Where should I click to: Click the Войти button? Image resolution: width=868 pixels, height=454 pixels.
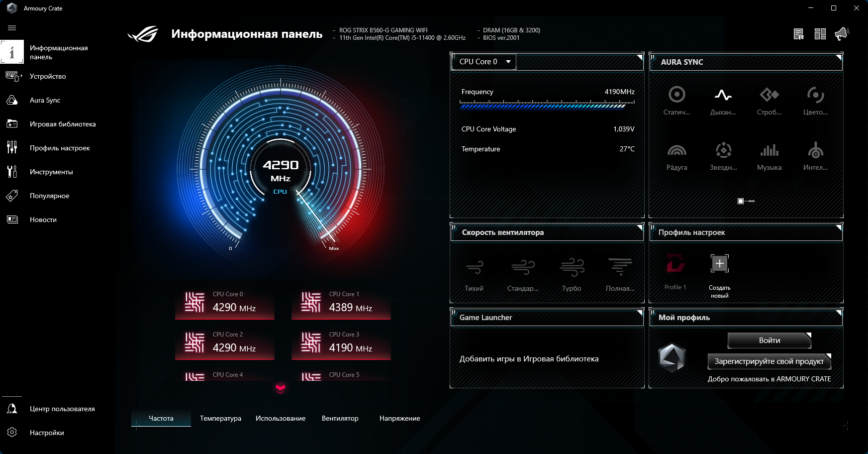coord(770,340)
